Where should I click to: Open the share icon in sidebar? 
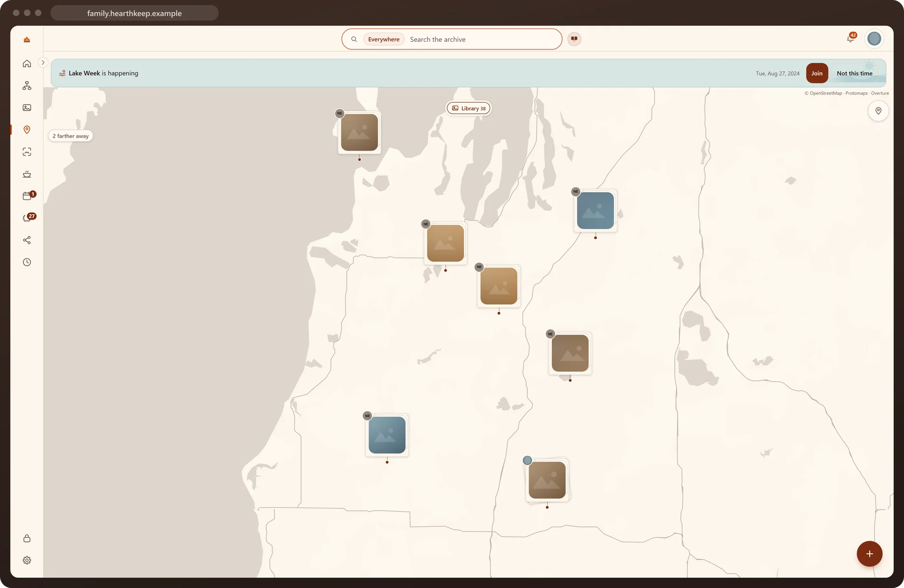coord(27,240)
